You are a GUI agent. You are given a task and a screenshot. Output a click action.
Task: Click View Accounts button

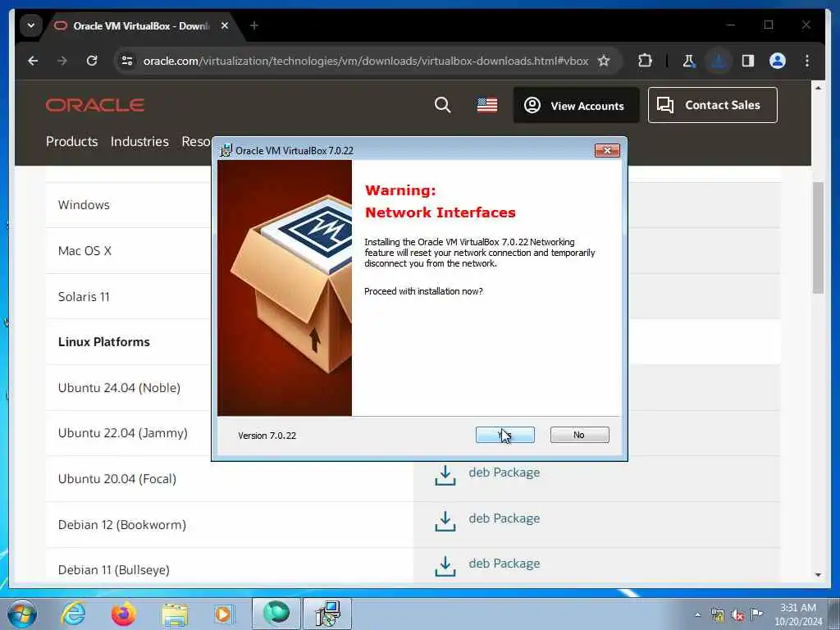tap(576, 106)
